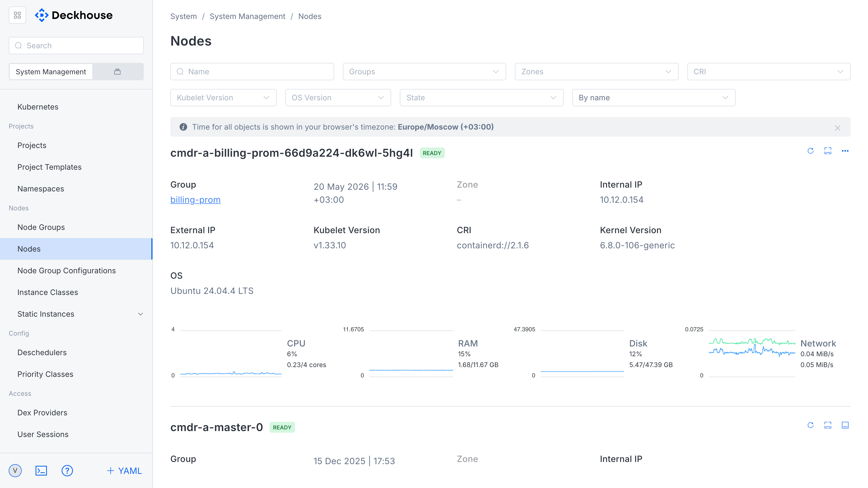
Task: Refresh the billing-prom node
Action: (810, 150)
